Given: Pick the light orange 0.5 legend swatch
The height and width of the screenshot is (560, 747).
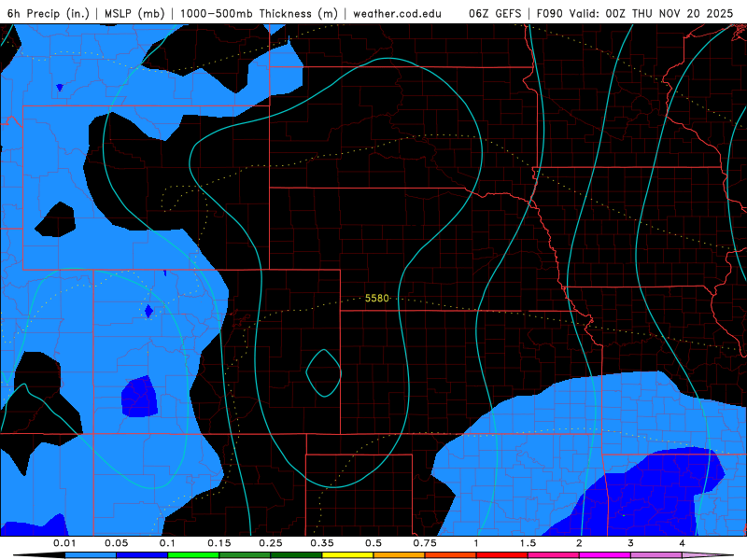Looking at the screenshot, I should (400, 555).
